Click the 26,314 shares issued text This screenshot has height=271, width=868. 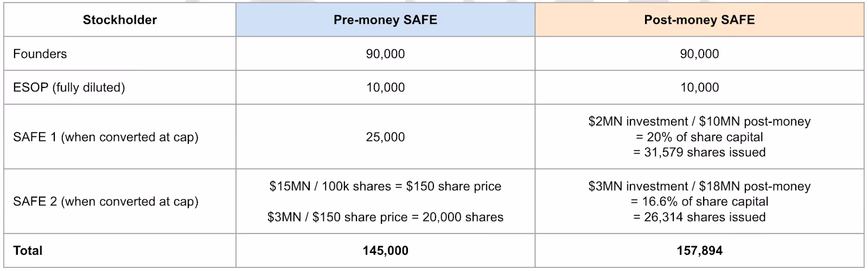[699, 217]
